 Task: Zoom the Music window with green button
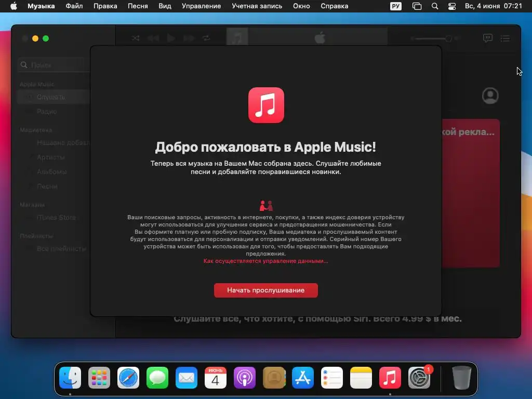[x=46, y=38]
